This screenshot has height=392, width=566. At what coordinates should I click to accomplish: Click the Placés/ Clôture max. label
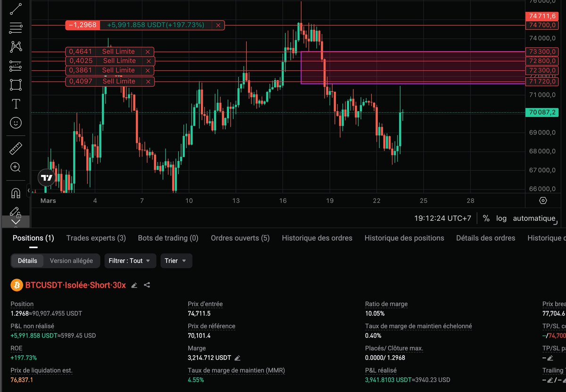(x=394, y=349)
